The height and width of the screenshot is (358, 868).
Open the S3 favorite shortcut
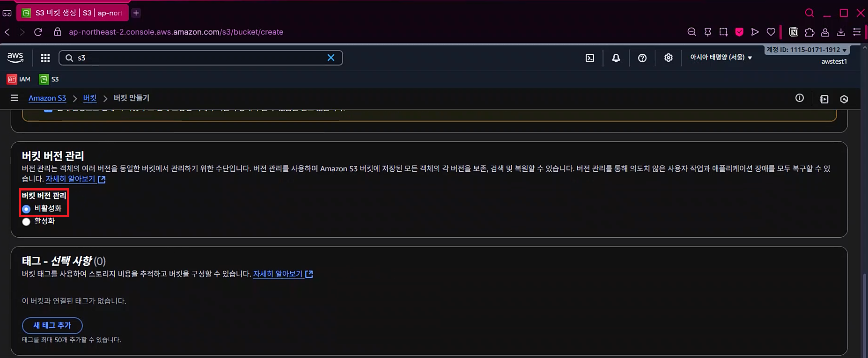click(x=49, y=79)
